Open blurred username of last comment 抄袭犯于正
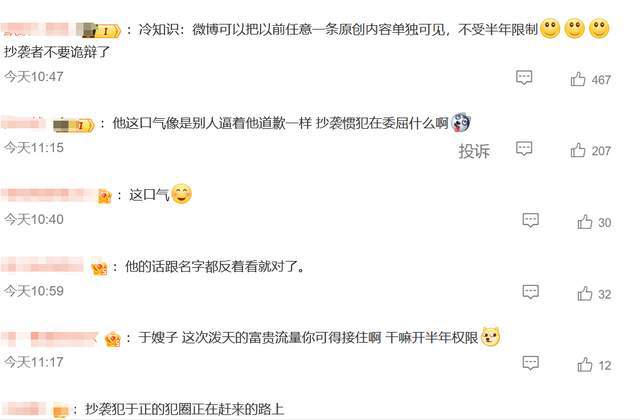 [25, 409]
